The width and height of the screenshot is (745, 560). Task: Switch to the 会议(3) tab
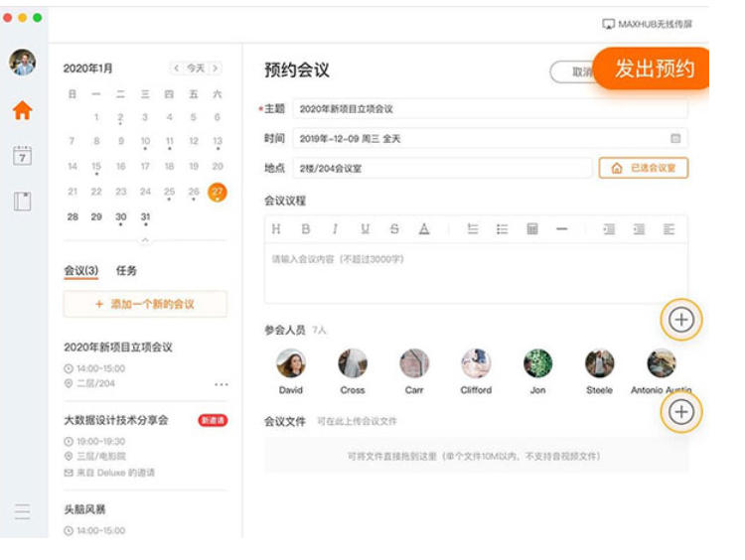click(x=81, y=271)
